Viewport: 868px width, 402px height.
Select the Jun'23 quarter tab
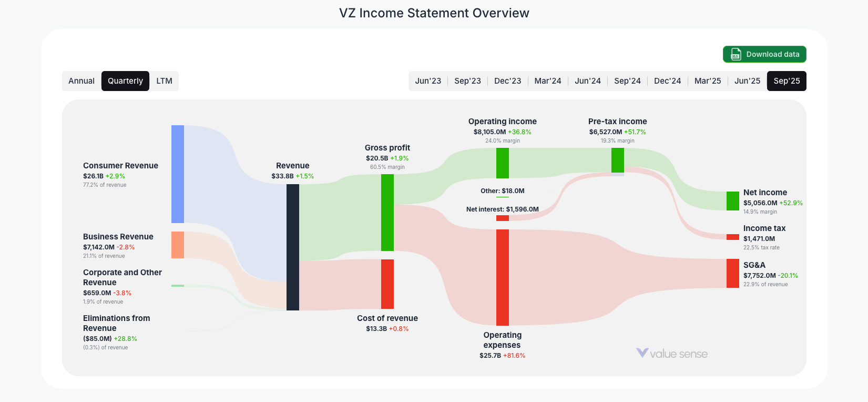(x=428, y=81)
